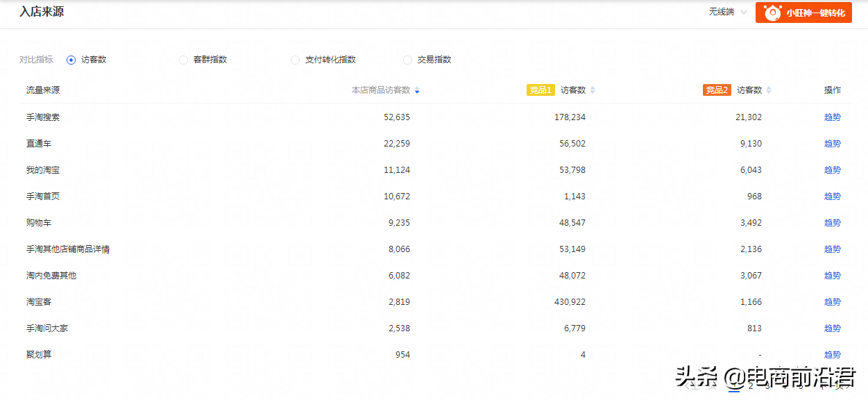Image resolution: width=868 pixels, height=400 pixels.
Task: Click the 手淘搜索 source row label
Action: [x=43, y=117]
